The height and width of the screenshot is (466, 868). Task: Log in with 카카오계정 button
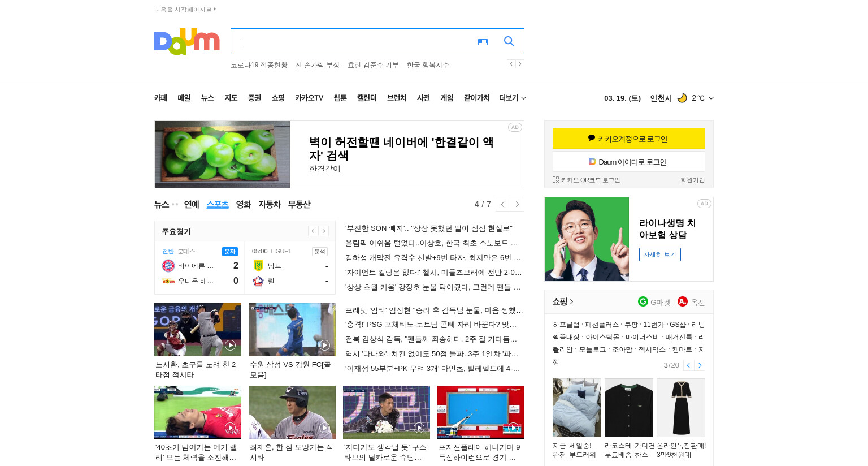point(629,138)
